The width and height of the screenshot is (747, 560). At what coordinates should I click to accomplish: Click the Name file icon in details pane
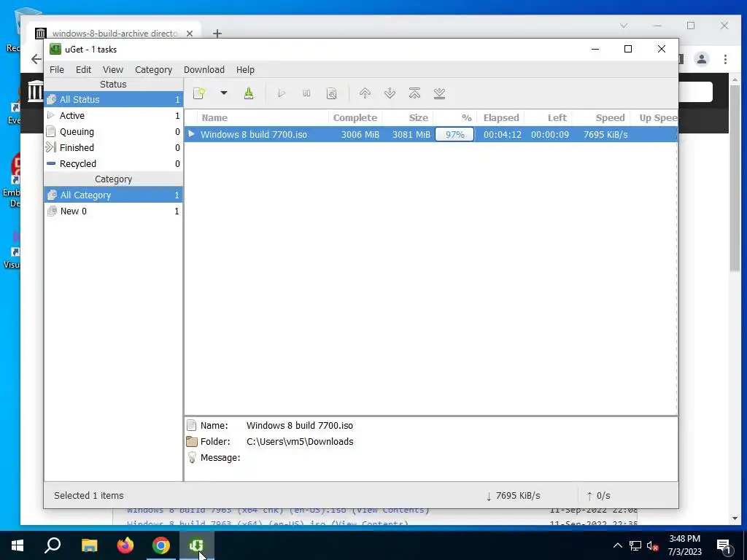[x=192, y=425]
